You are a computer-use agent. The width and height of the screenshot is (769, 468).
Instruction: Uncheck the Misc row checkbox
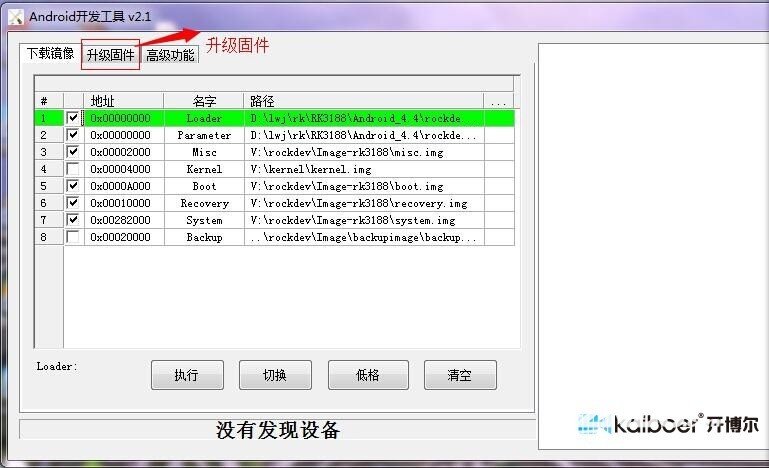(73, 152)
